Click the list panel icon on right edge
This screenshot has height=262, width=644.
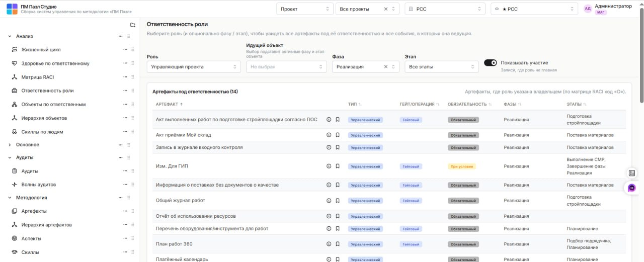632,173
